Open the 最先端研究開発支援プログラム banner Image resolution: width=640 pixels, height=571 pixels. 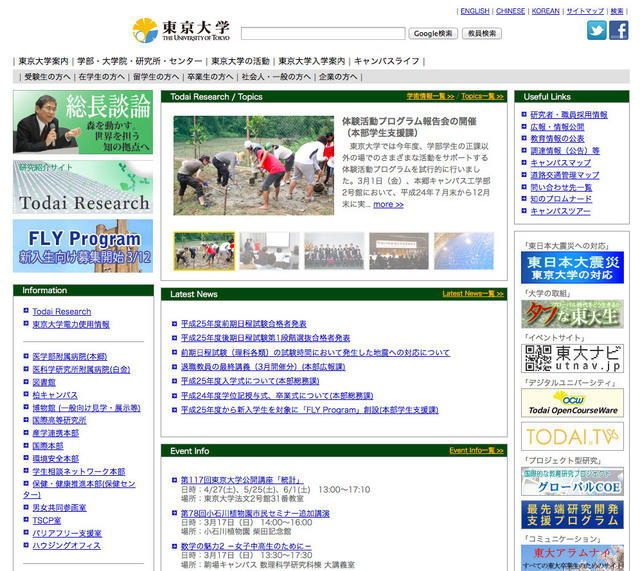tap(572, 515)
